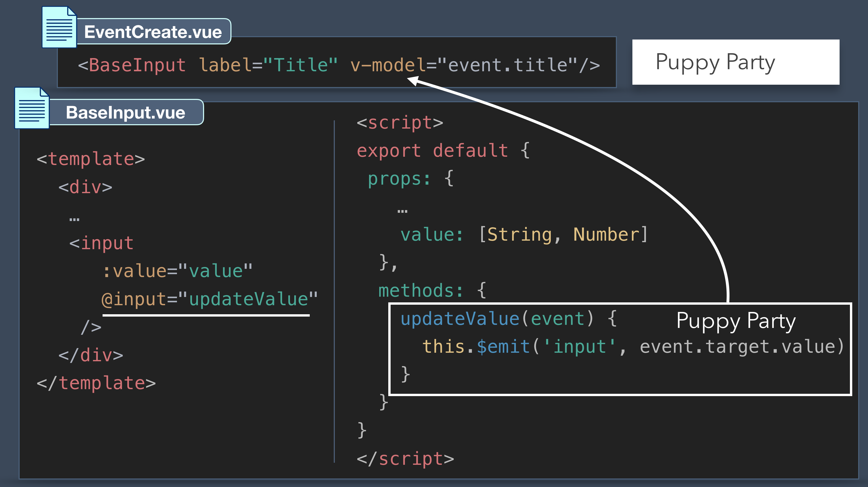Select the EventCreate.vue file tab label
The image size is (868, 487).
[153, 32]
